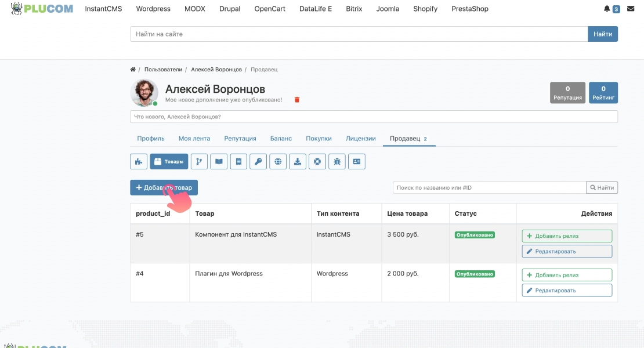Open the book documentation icon button

[x=219, y=161]
